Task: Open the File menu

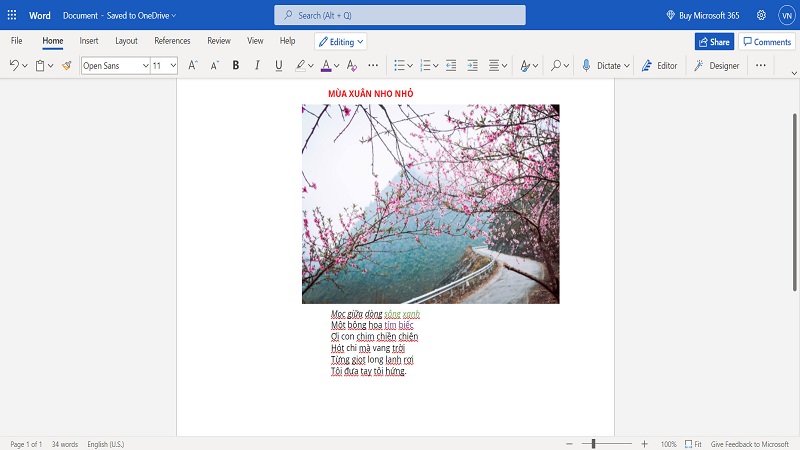Action: coord(16,41)
